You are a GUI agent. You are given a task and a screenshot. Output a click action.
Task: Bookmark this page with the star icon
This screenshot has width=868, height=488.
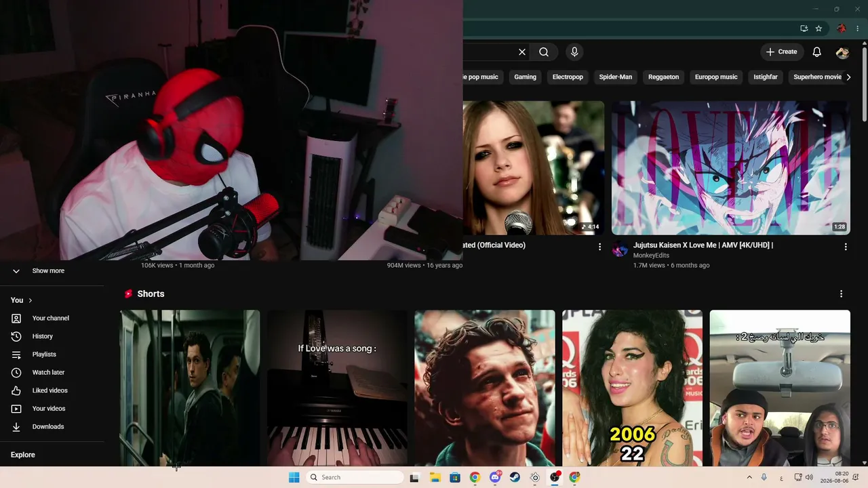tap(818, 28)
